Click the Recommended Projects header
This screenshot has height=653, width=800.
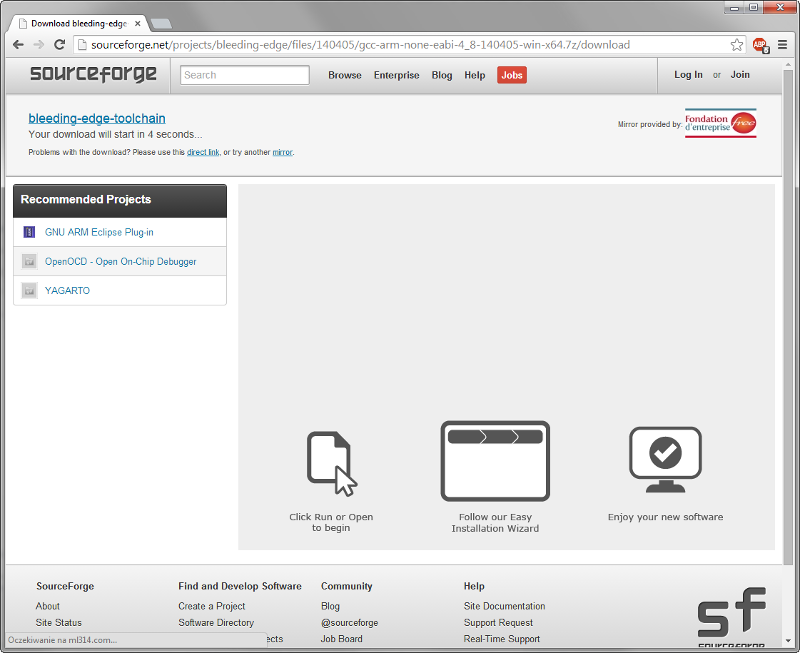[x=120, y=200]
